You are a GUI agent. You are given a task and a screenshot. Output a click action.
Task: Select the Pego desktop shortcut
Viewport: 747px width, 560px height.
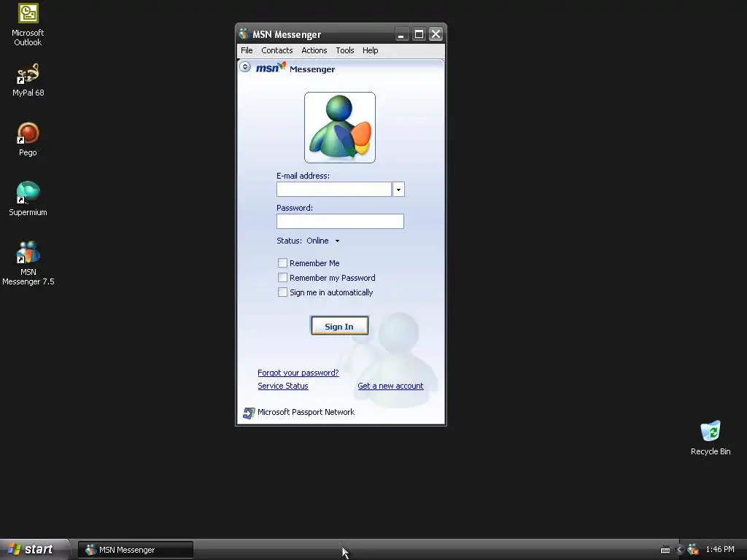[x=28, y=139]
